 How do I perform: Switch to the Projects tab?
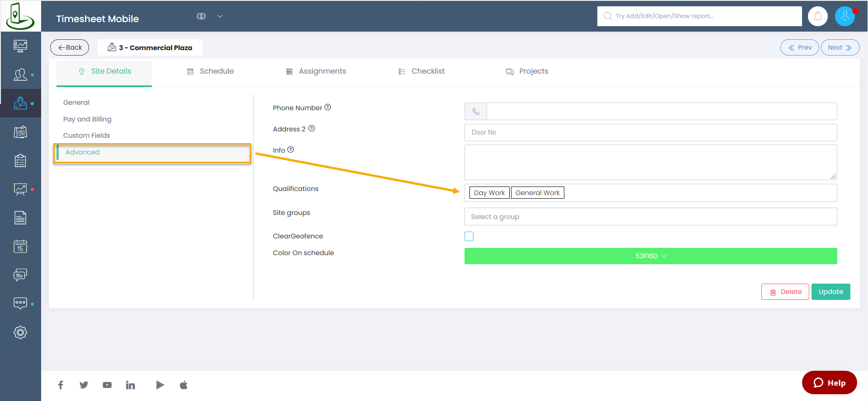527,71
